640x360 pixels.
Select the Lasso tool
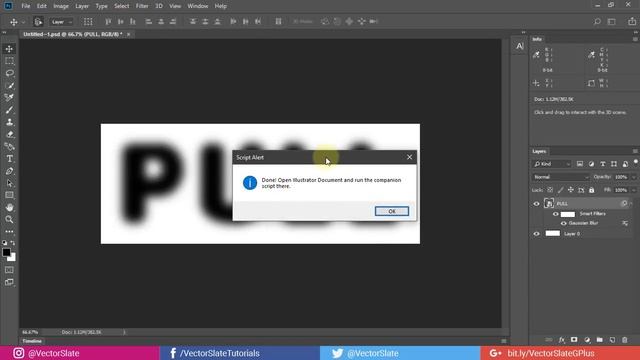9,73
